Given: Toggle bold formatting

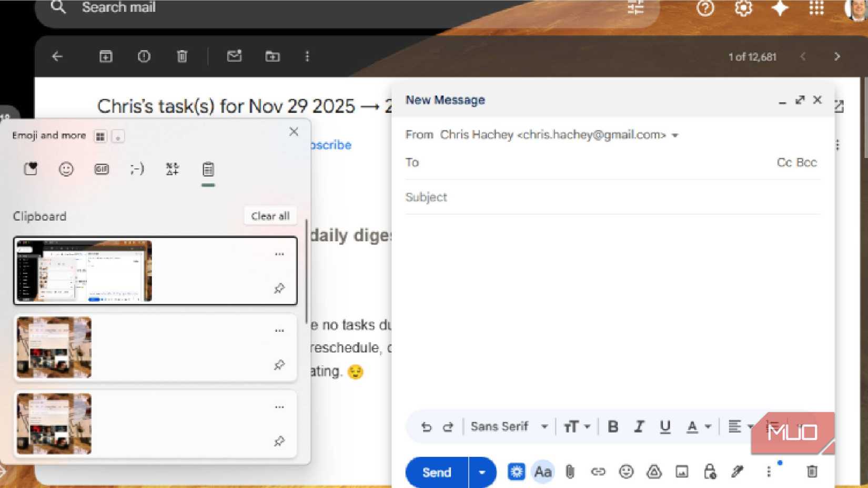Looking at the screenshot, I should click(x=613, y=426).
